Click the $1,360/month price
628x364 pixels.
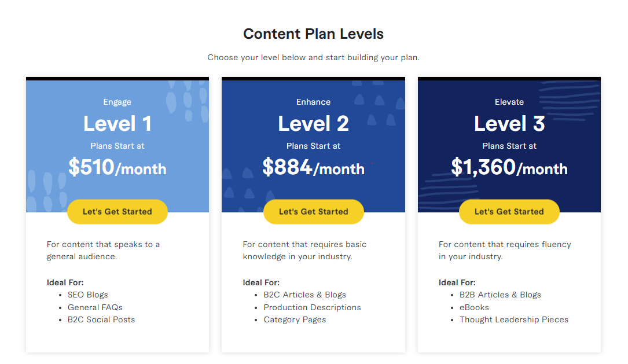[509, 167]
